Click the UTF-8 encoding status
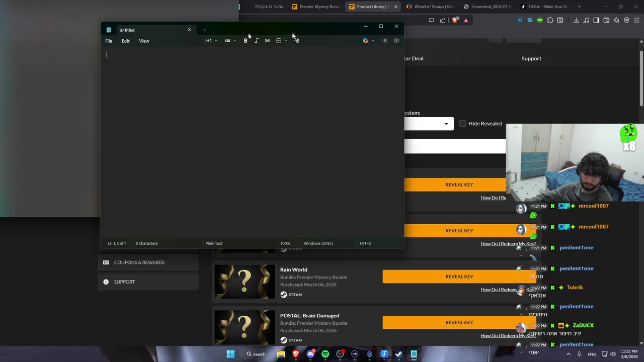The image size is (644, 362). tap(365, 243)
